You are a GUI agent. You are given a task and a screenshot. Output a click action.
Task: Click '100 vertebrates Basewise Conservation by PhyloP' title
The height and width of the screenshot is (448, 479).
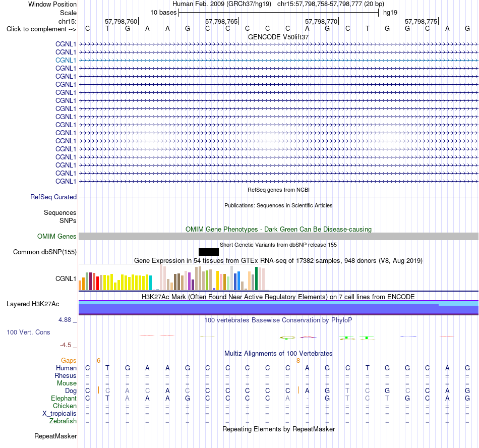tap(278, 320)
